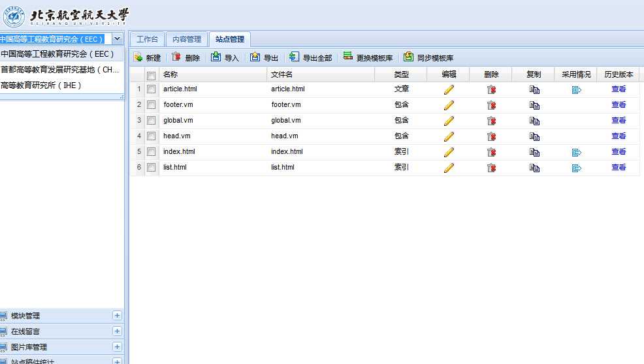
Task: Open usage info icon for article.html
Action: (x=576, y=90)
